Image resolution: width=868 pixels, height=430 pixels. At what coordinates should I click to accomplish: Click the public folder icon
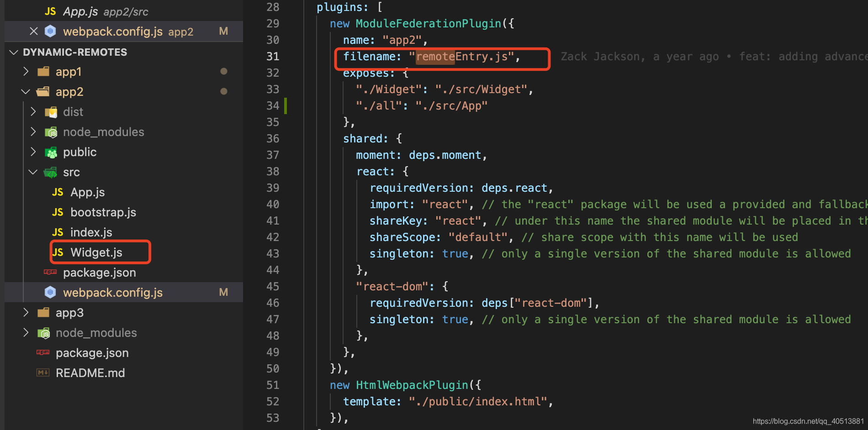click(51, 152)
